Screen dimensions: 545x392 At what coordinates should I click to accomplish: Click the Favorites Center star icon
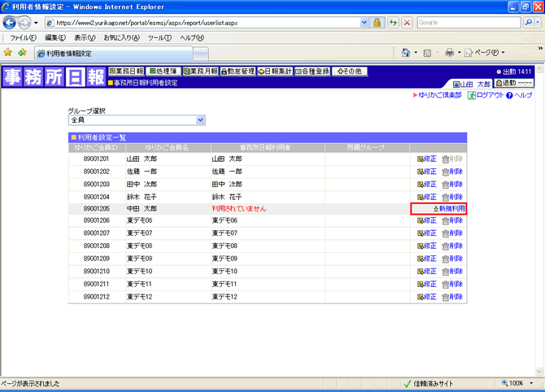click(x=8, y=53)
